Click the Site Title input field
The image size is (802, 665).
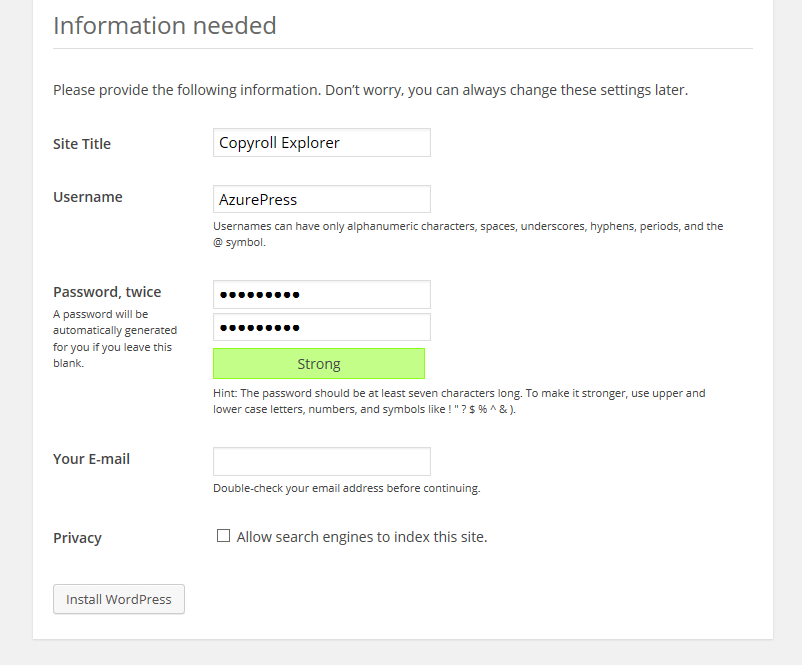[322, 143]
